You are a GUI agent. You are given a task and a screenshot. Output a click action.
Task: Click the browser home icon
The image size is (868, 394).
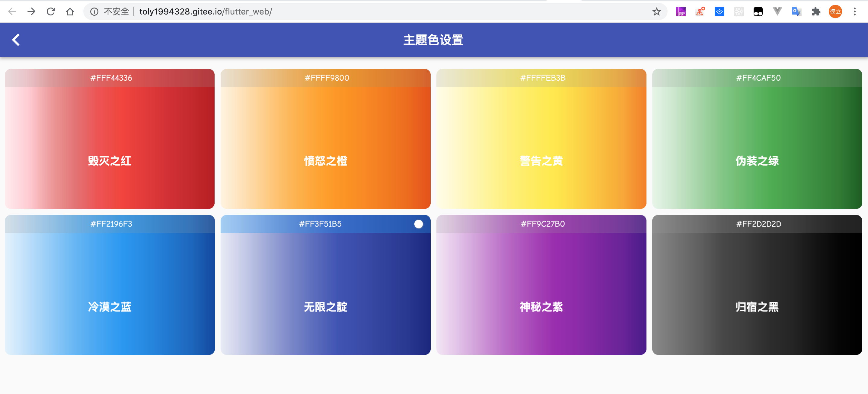[70, 11]
